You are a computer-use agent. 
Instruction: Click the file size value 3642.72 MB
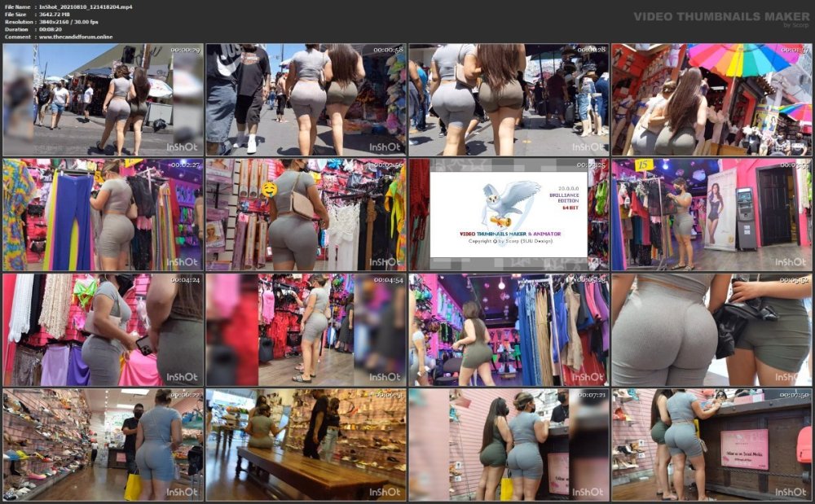click(x=55, y=15)
